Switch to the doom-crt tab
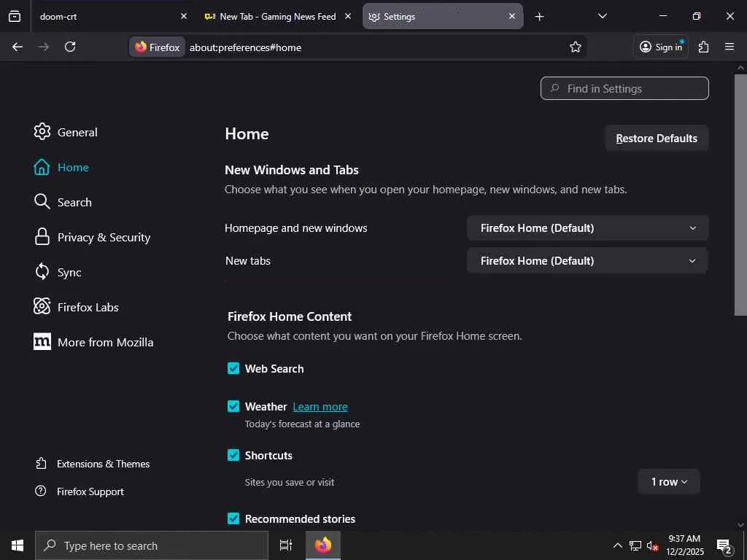The height and width of the screenshot is (560, 747). pyautogui.click(x=102, y=16)
